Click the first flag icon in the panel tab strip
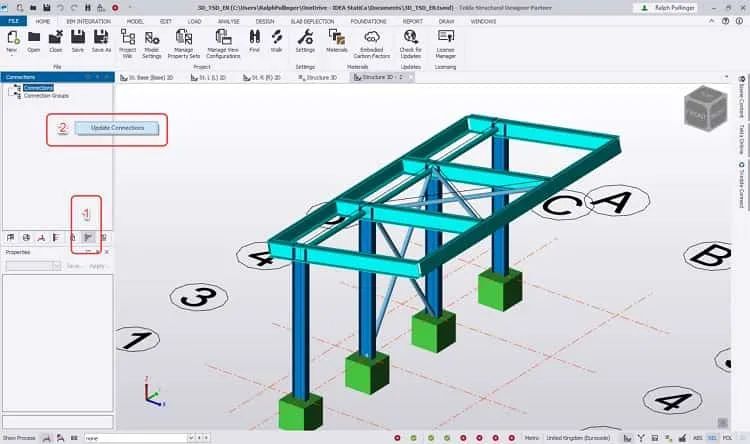 point(11,237)
